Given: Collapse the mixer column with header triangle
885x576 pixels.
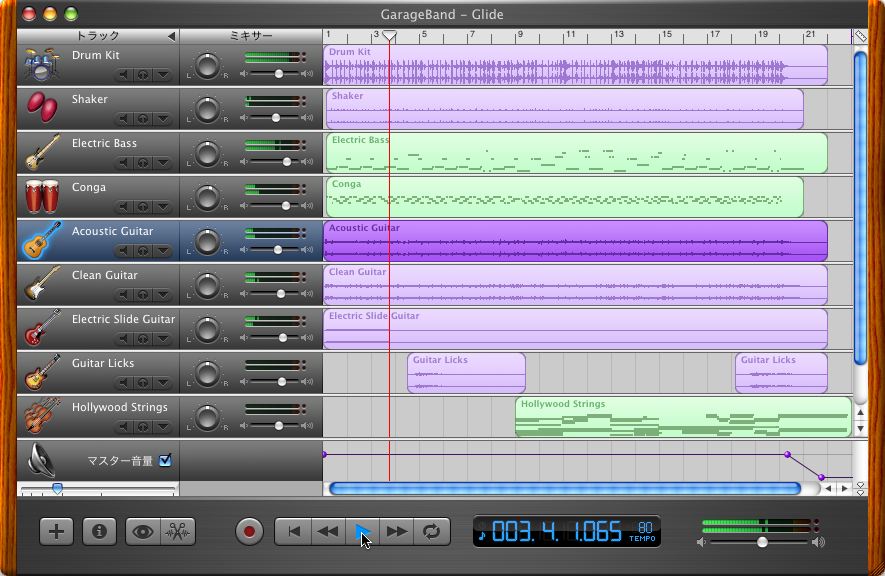Looking at the screenshot, I should pyautogui.click(x=171, y=36).
